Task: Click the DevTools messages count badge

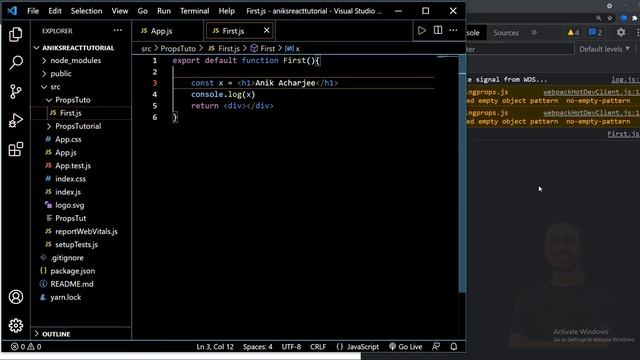Action: click(596, 32)
